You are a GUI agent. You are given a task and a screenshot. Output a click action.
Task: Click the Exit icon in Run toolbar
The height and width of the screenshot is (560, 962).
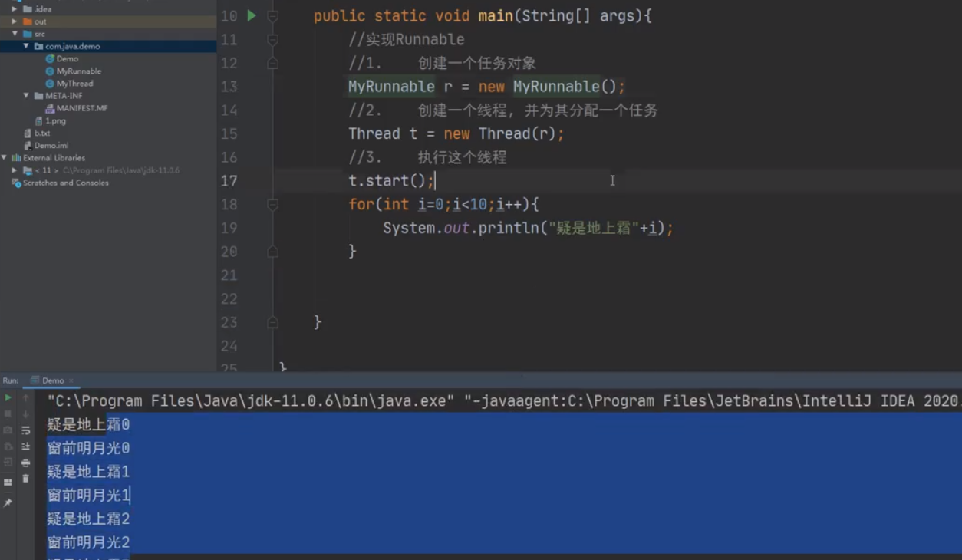pos(8,462)
